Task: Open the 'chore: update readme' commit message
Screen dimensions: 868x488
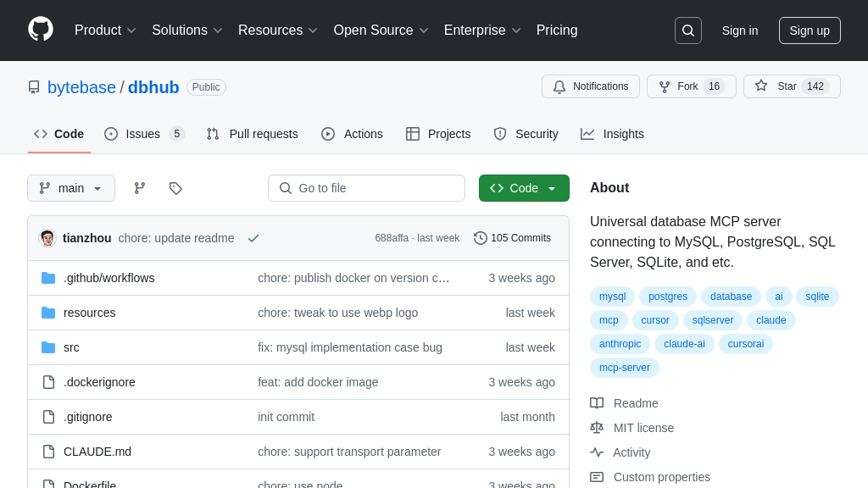Action: click(176, 238)
